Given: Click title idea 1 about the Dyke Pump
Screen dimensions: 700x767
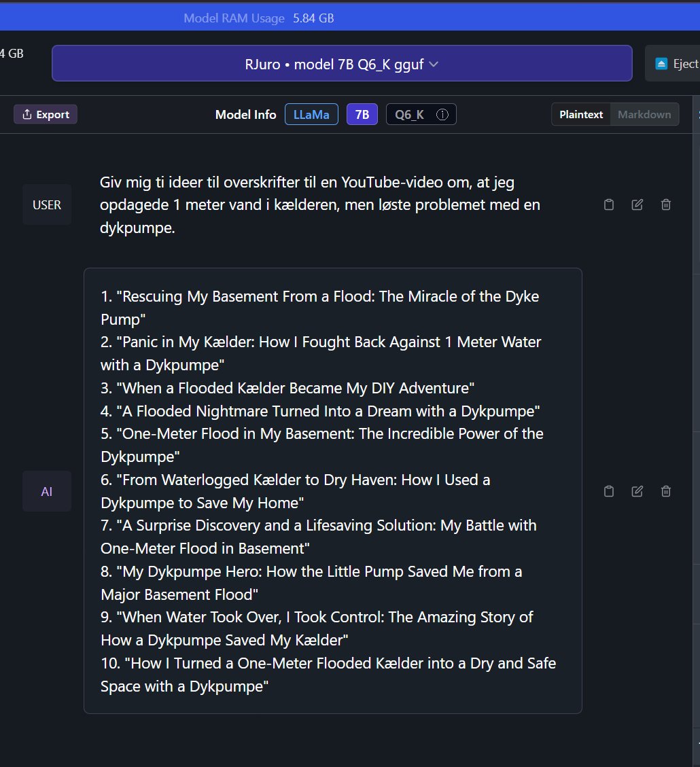Looking at the screenshot, I should [320, 308].
